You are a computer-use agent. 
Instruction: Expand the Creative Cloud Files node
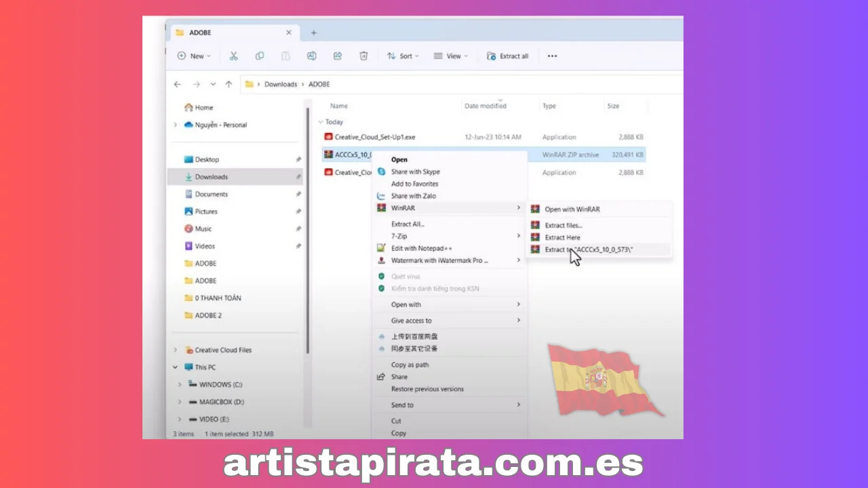(x=176, y=350)
